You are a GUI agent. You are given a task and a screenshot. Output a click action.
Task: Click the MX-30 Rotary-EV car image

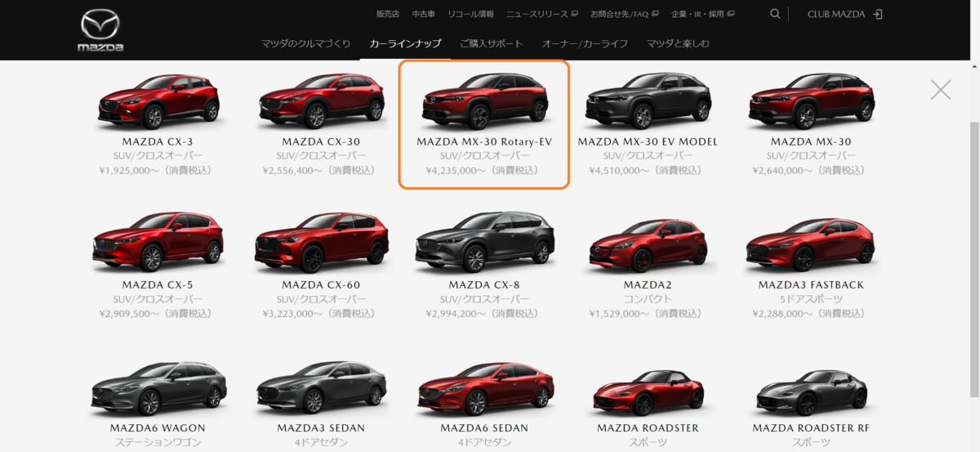click(x=484, y=101)
